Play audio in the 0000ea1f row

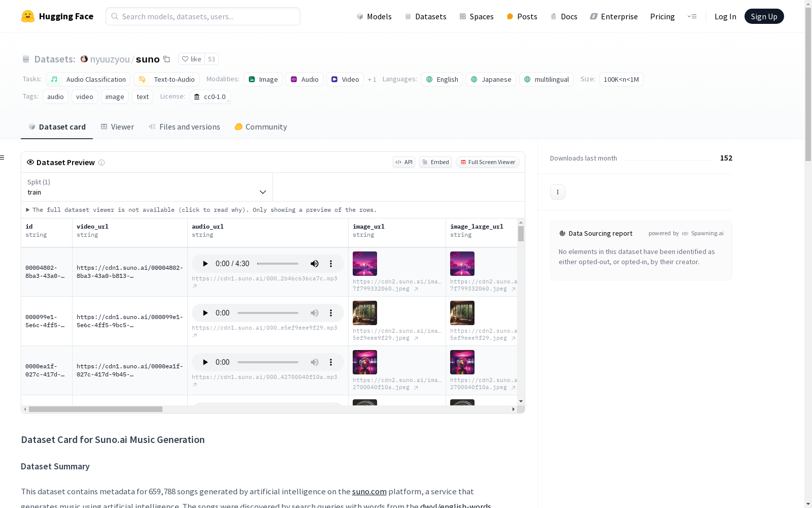205,362
